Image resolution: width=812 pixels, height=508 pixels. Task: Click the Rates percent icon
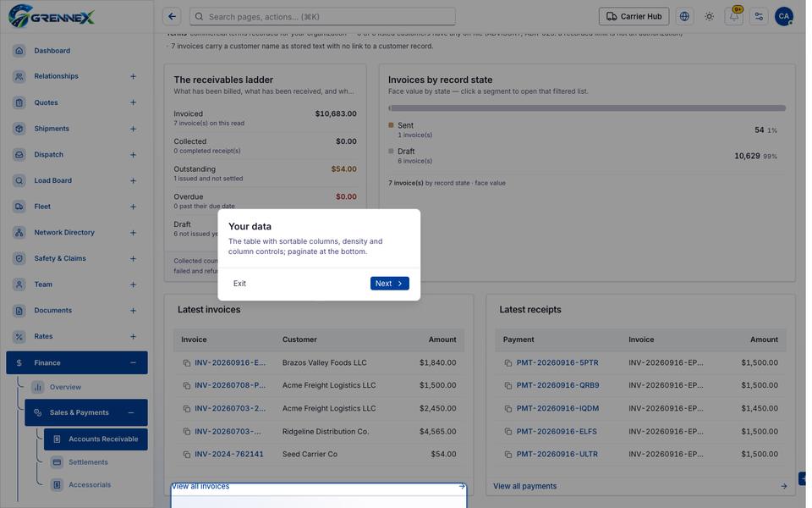click(x=19, y=336)
